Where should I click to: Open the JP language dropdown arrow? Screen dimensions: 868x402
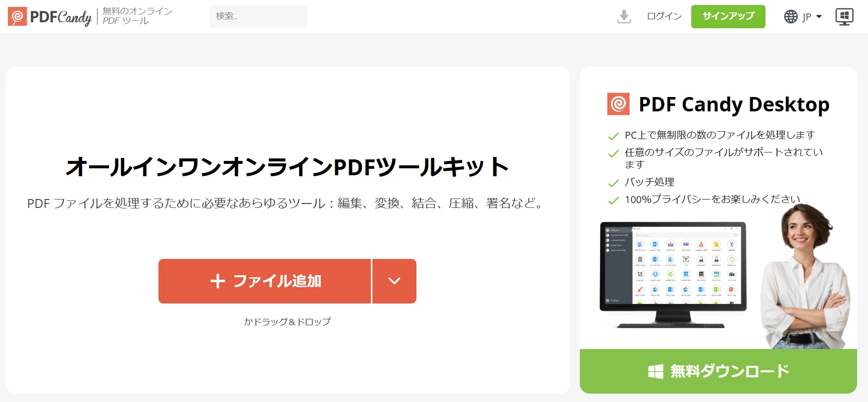pos(819,16)
